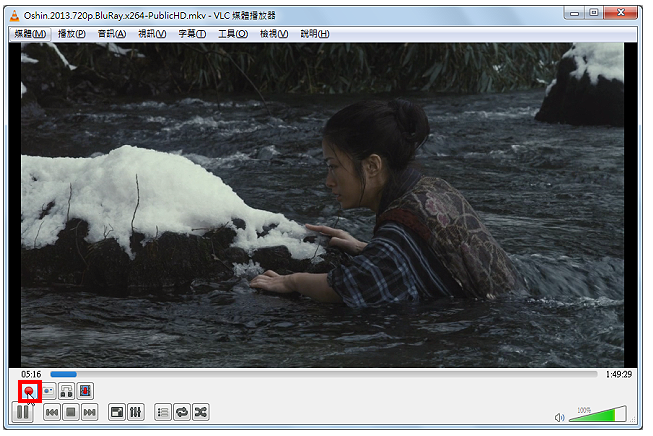
Task: Open the 視訊(V) menu
Action: tap(152, 34)
